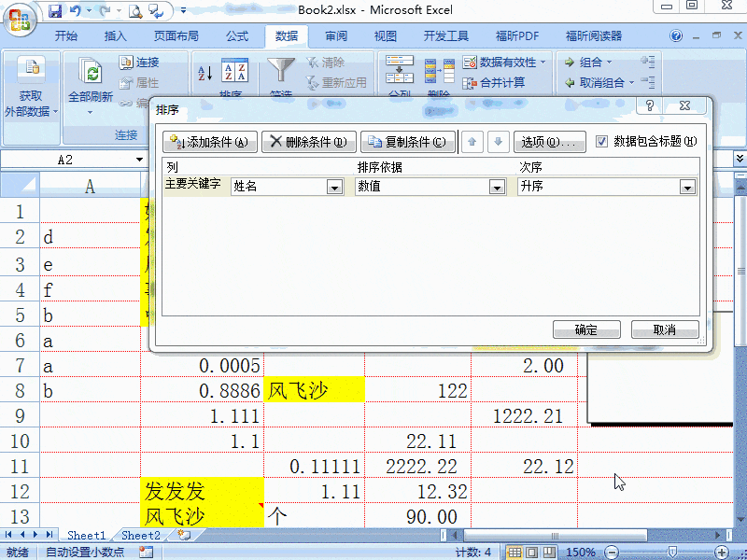Switch to the Sheet2 tab

140,536
